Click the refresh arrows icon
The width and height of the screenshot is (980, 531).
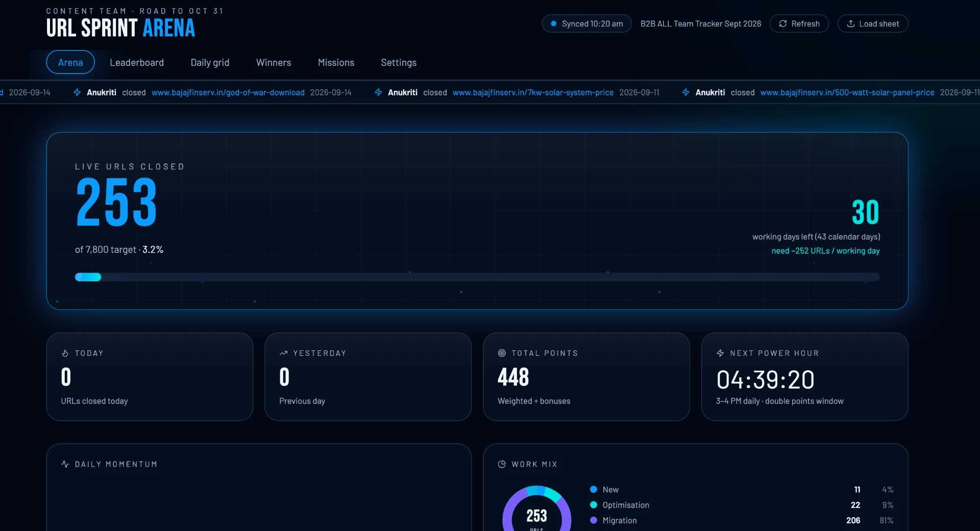coord(782,24)
